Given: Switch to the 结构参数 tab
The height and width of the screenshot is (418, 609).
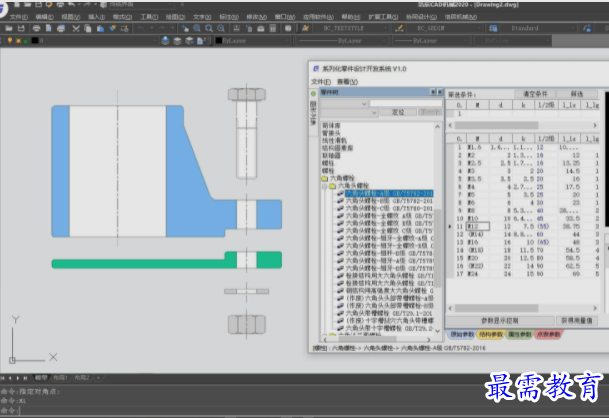Looking at the screenshot, I should coord(491,334).
